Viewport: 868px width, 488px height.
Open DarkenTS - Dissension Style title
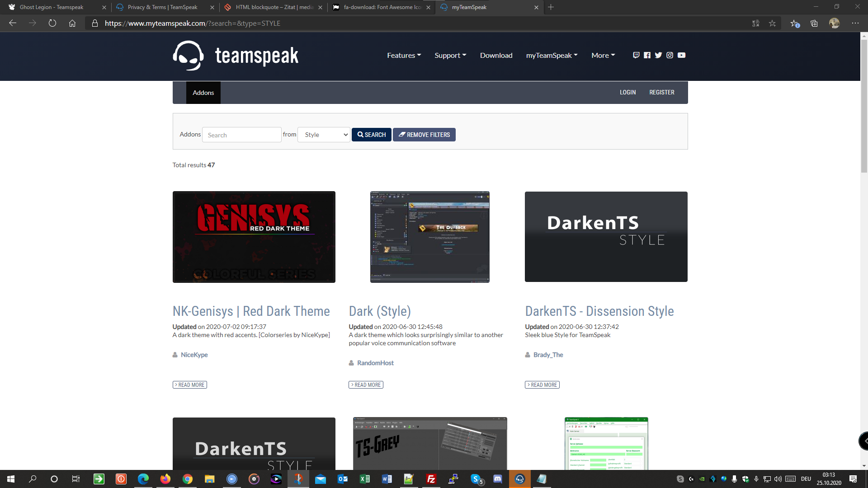tap(599, 311)
